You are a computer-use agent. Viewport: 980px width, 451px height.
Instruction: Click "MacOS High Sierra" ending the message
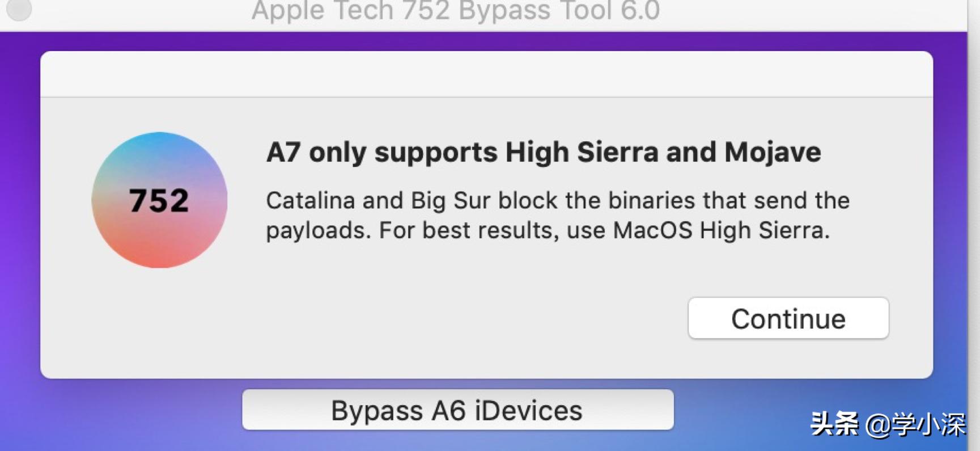721,231
